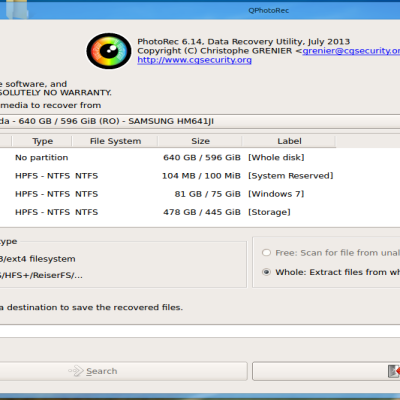Screen dimensions: 400x400
Task: Choose the ext4 filesystem option
Action: pyautogui.click(x=37, y=259)
